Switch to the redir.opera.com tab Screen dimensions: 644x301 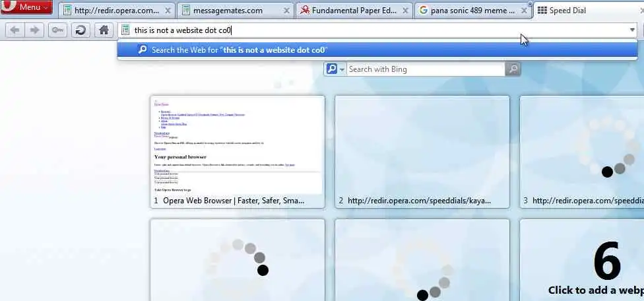point(117,11)
